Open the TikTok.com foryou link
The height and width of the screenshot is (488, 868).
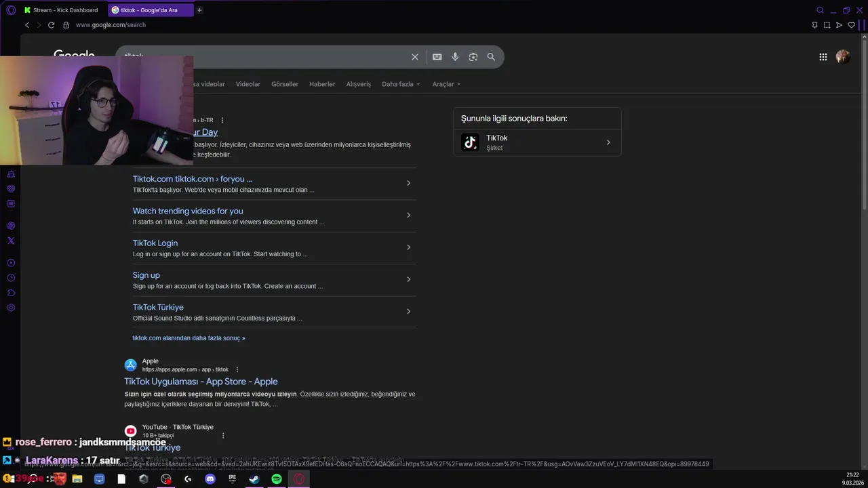coord(193,179)
